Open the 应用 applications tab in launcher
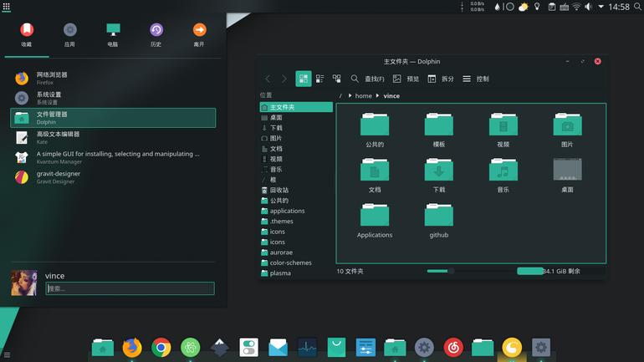Viewport: 644px width, 362px height. click(69, 35)
